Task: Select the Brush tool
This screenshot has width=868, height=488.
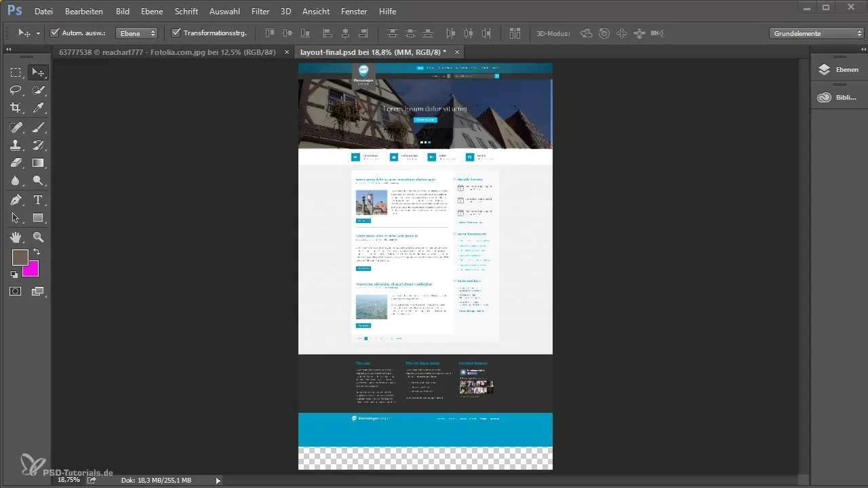Action: pyautogui.click(x=39, y=127)
